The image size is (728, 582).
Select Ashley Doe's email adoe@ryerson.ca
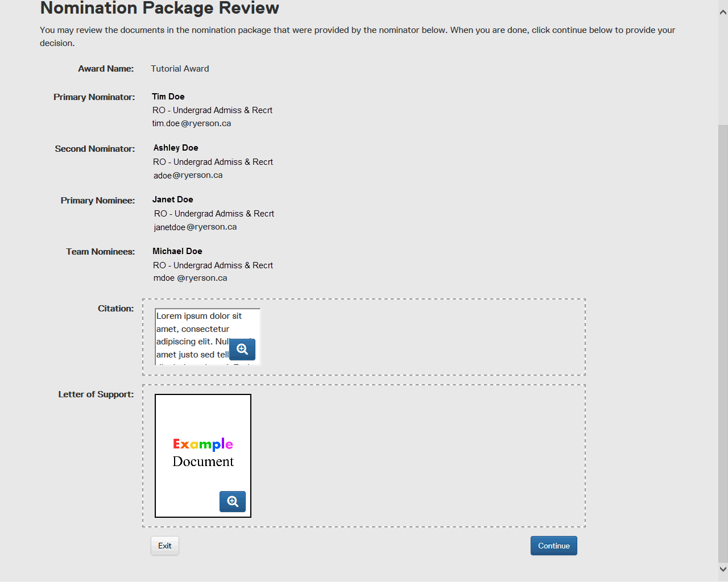pyautogui.click(x=188, y=175)
